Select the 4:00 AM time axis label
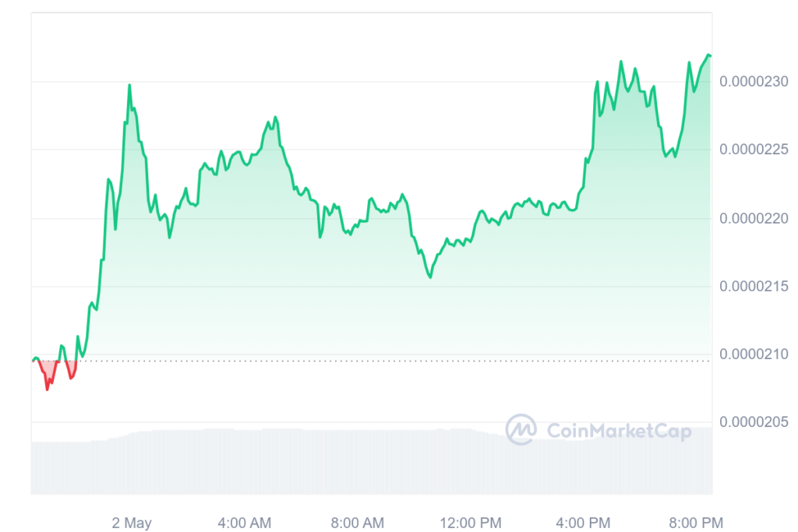Viewport: 798px width, 532px height. click(244, 523)
